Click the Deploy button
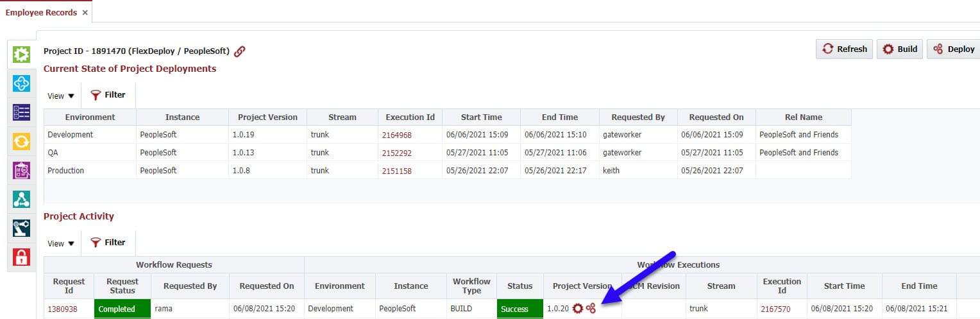The image size is (980, 319). (x=953, y=49)
